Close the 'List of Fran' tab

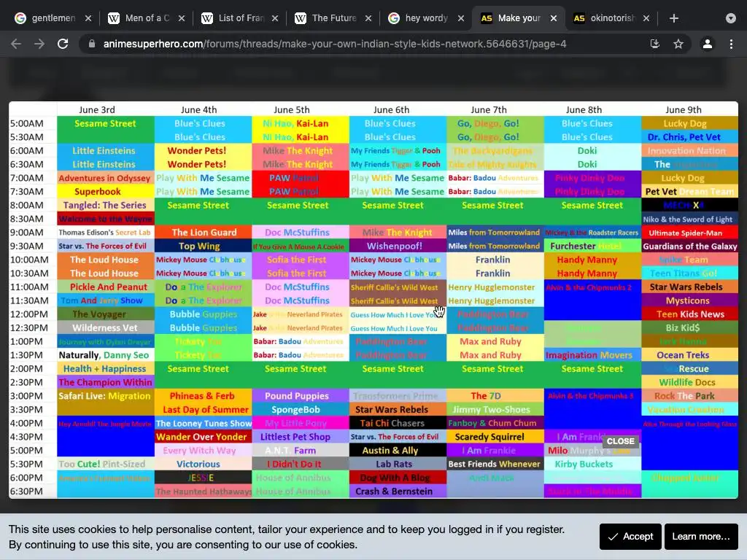[x=275, y=18]
